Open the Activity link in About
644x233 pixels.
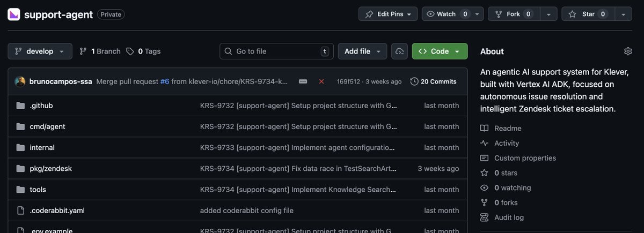point(507,143)
